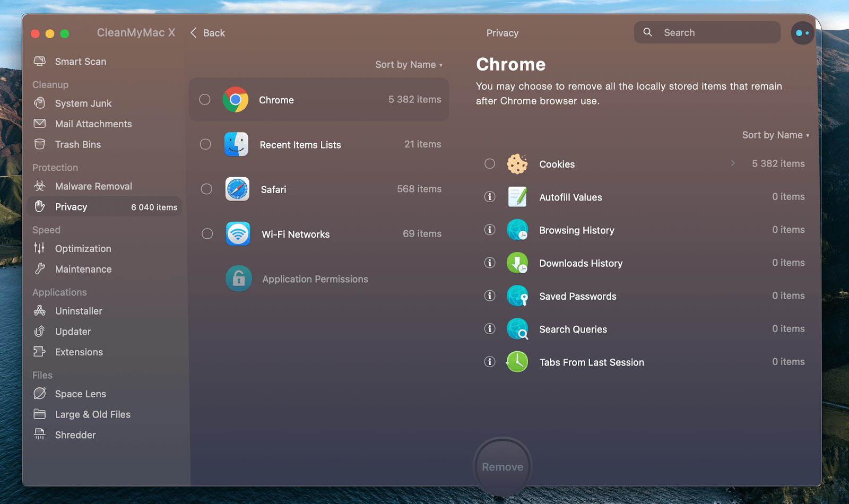Viewport: 849px width, 504px height.
Task: Select the Large & Old Files label
Action: pyautogui.click(x=93, y=414)
